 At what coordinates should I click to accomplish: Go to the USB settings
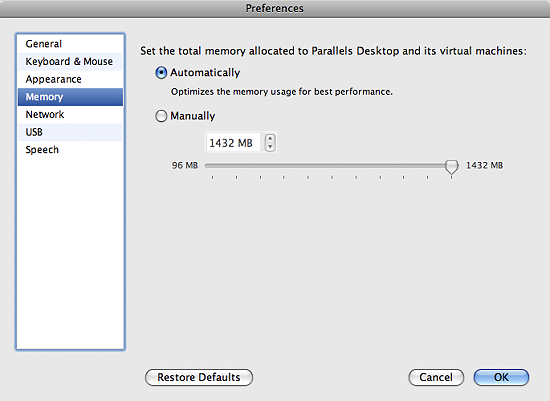click(x=70, y=132)
